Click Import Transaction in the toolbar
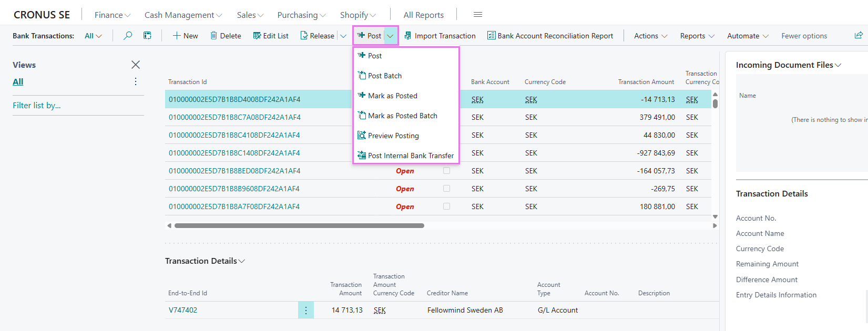Screen dimensions: 868x331 [440, 36]
